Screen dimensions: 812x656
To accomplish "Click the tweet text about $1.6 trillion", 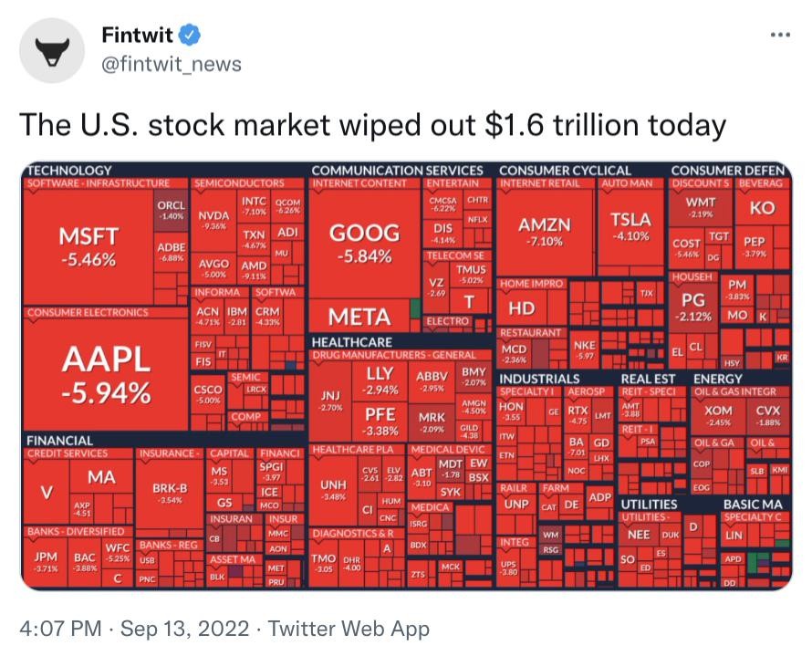I will click(372, 123).
